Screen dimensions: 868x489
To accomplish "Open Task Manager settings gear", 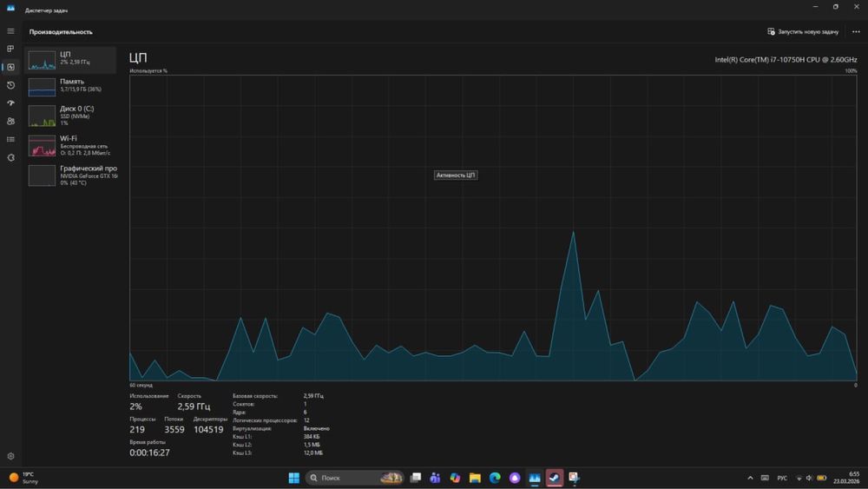I will [x=10, y=456].
